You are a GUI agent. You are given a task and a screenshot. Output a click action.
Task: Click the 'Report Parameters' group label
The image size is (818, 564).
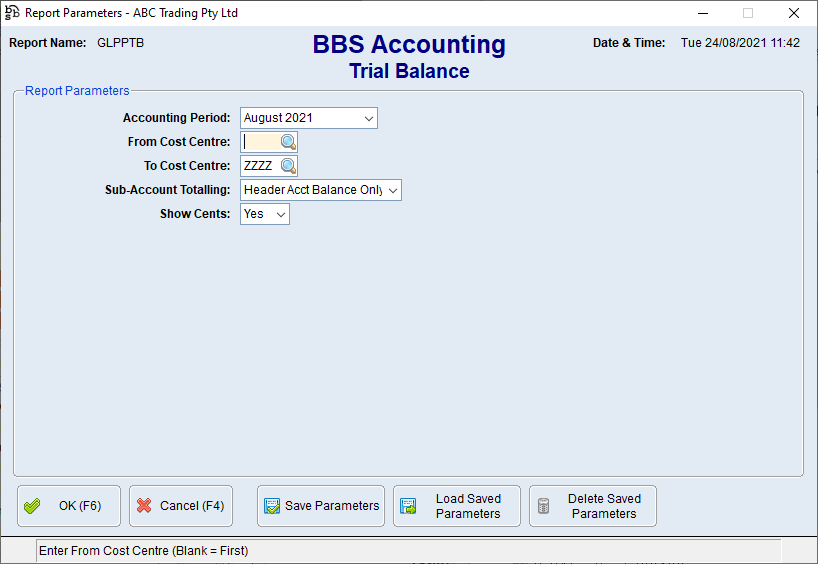[77, 91]
